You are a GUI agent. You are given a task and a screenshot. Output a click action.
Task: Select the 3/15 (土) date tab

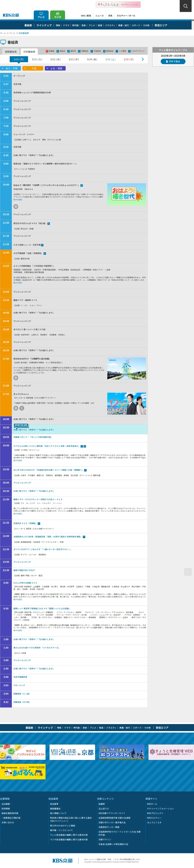coord(110,59)
